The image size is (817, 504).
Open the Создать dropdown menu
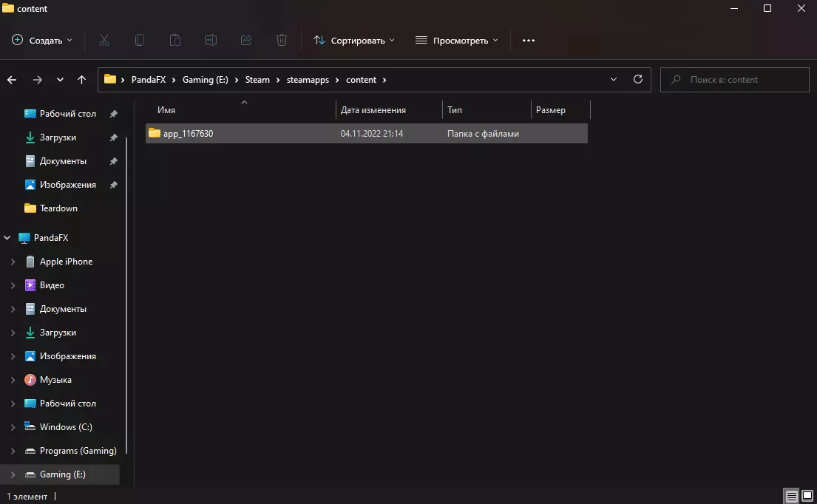(x=41, y=40)
